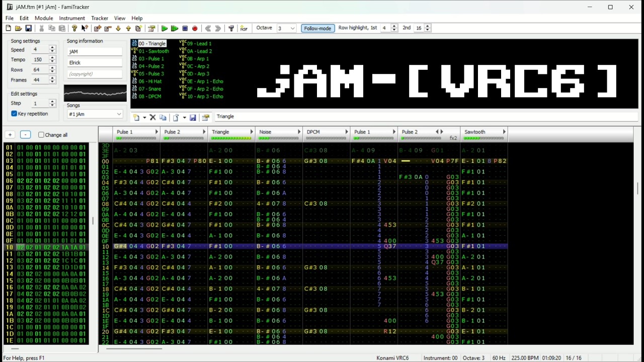Expand effect columns on Noise channel

point(299,132)
